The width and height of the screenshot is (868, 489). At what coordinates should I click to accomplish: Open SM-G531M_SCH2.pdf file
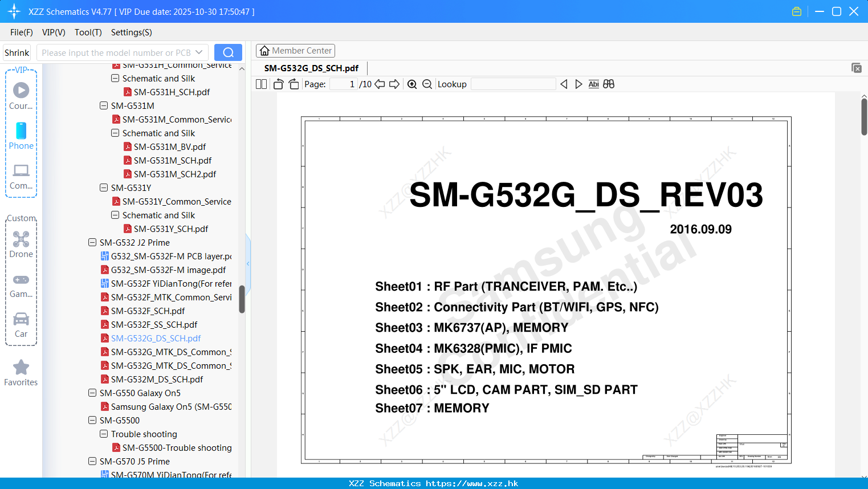click(175, 174)
